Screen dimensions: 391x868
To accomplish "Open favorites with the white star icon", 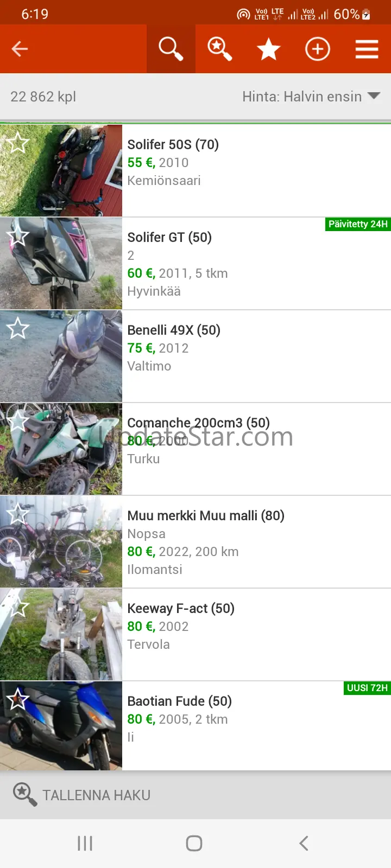I will click(269, 49).
